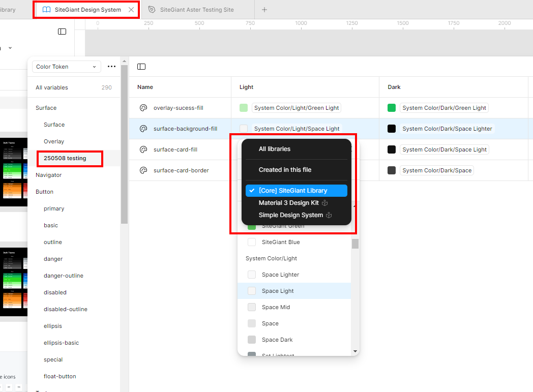Pick Space Lighter color variable
Viewport: 533px width, 392px height.
(294, 275)
